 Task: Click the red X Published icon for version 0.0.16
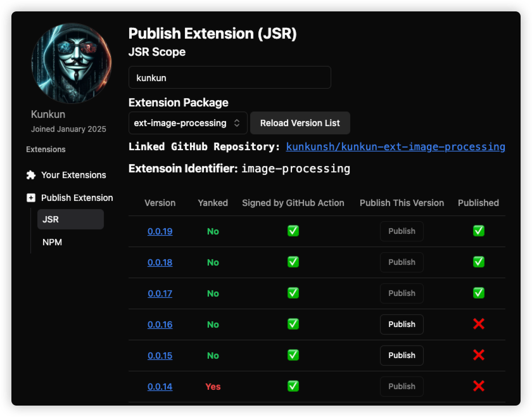click(x=478, y=324)
